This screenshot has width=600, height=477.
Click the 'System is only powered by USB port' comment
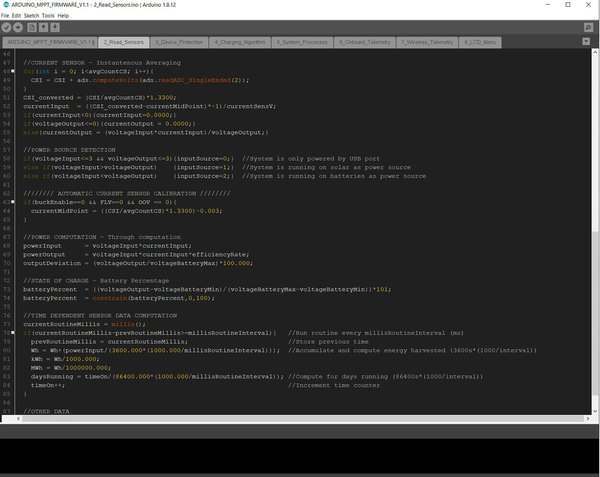click(311, 159)
